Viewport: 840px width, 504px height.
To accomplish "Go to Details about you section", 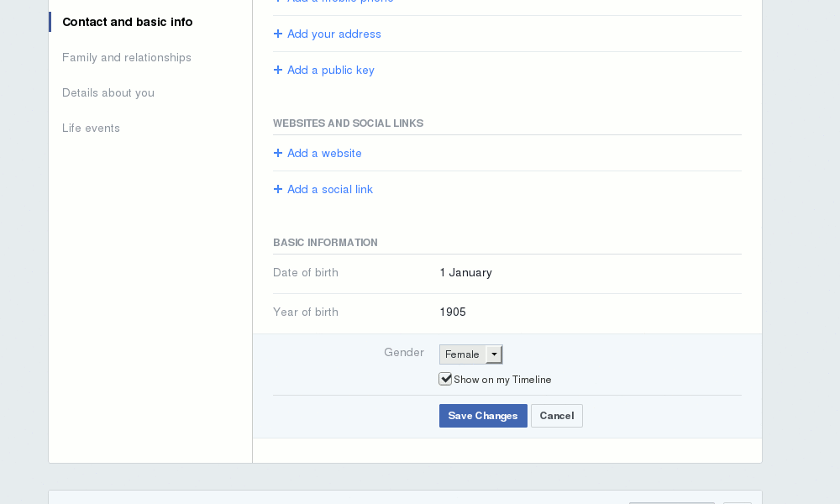I will coord(108,92).
